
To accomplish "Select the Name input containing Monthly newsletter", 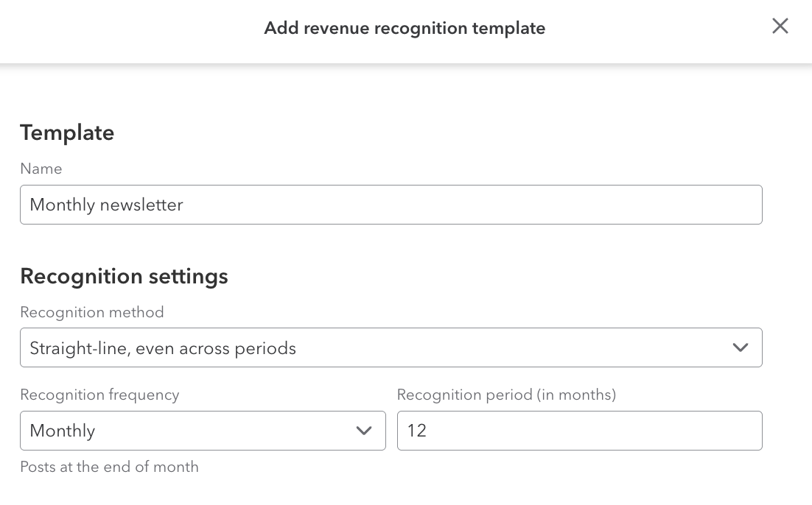I will tap(391, 205).
